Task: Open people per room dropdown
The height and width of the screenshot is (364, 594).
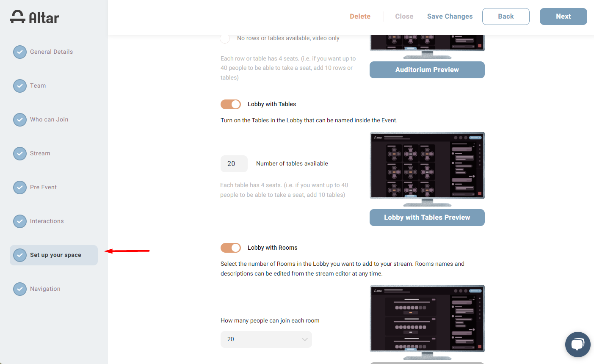Action: tap(266, 339)
